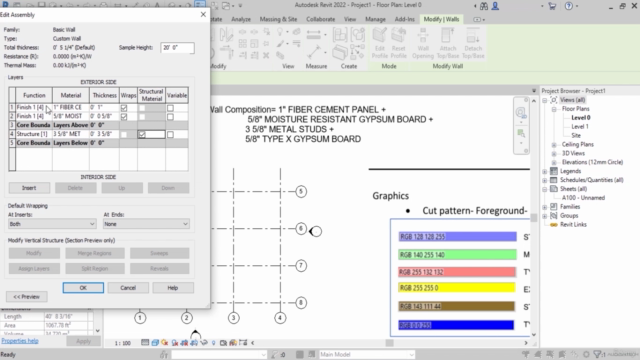Image resolution: width=640 pixels, height=360 pixels.
Task: Click the << Preview button
Action: tap(27, 297)
